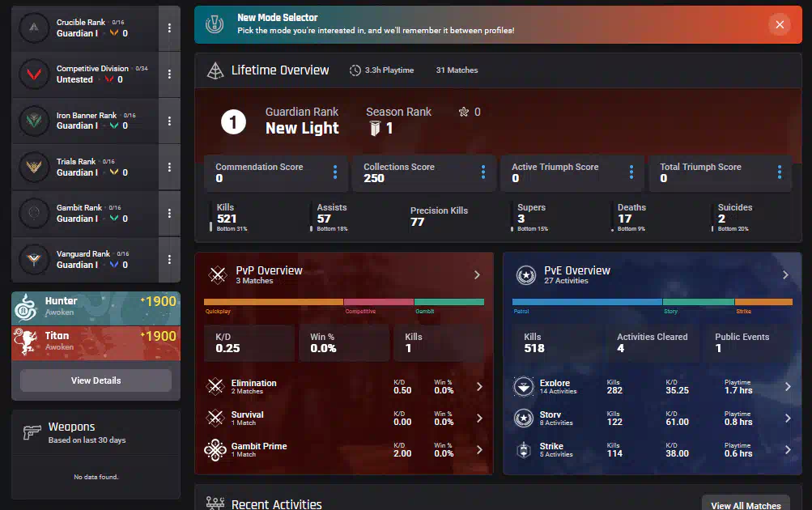This screenshot has height=510, width=812.
Task: Expand PvP Overview with the arrow
Action: [477, 275]
